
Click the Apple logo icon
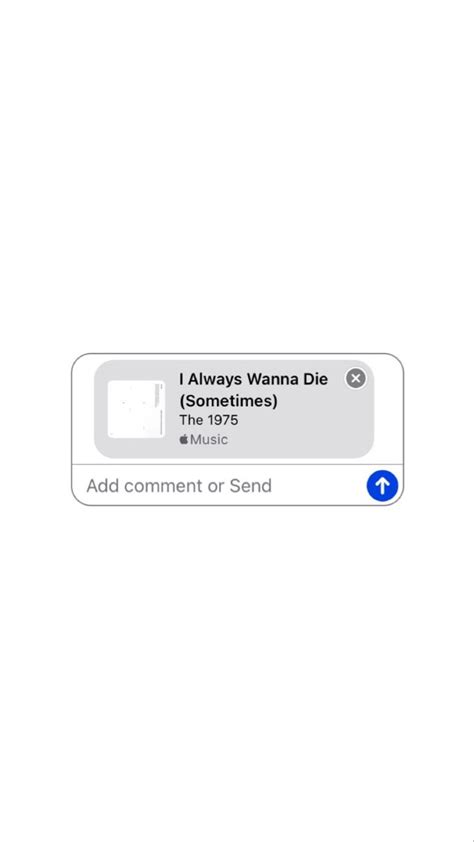tap(184, 439)
